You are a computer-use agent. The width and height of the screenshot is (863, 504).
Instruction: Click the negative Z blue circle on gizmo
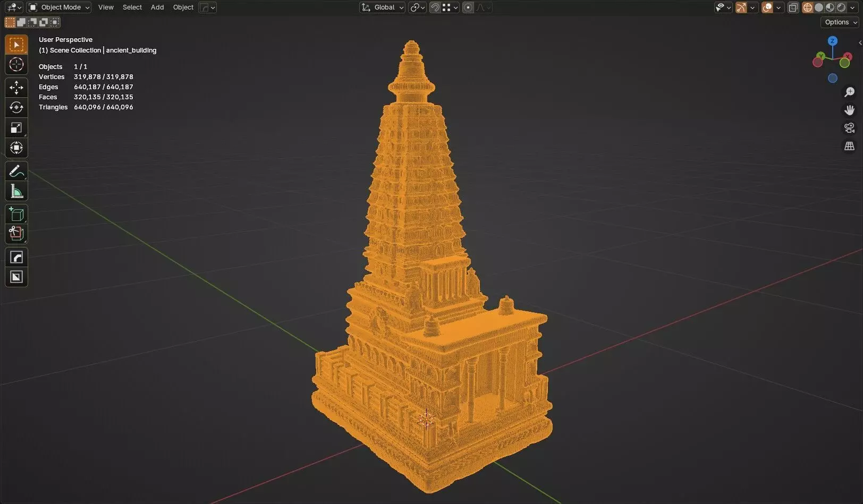[833, 78]
